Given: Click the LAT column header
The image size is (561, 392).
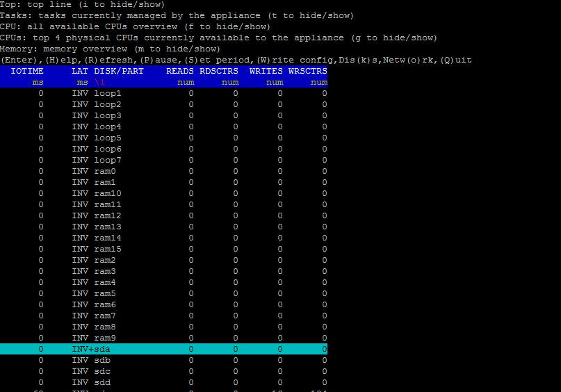Looking at the screenshot, I should (x=80, y=71).
